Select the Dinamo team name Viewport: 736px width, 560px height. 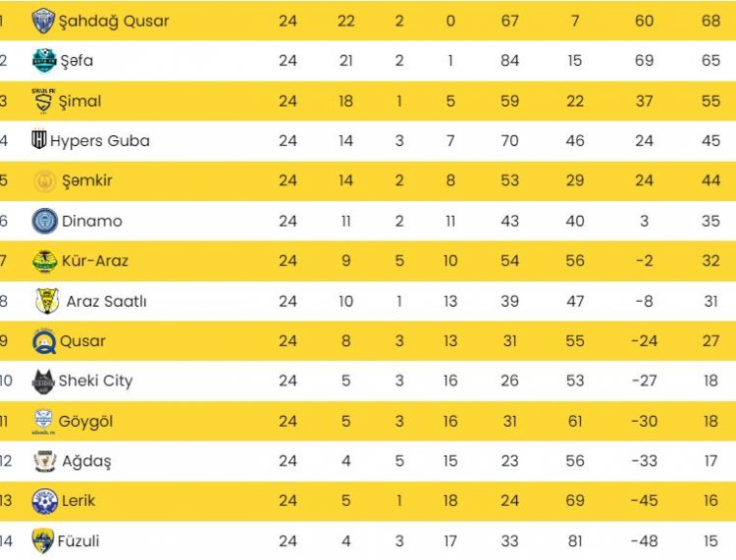[x=92, y=221]
